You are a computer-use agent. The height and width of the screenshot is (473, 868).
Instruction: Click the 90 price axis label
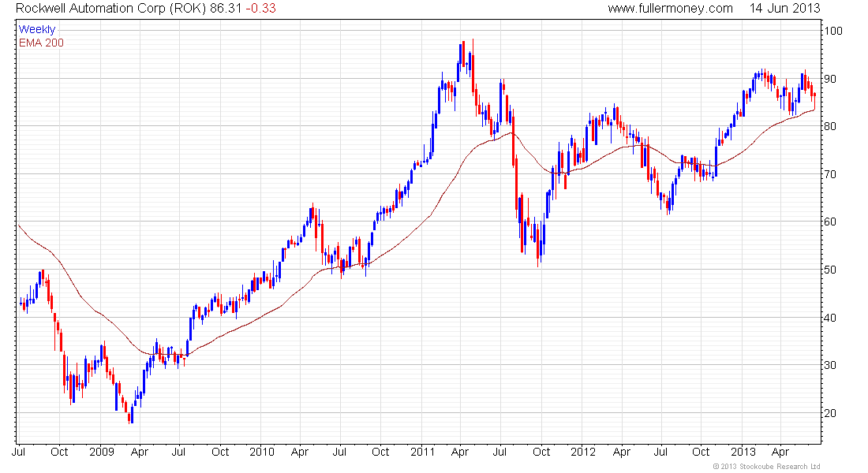[830, 79]
